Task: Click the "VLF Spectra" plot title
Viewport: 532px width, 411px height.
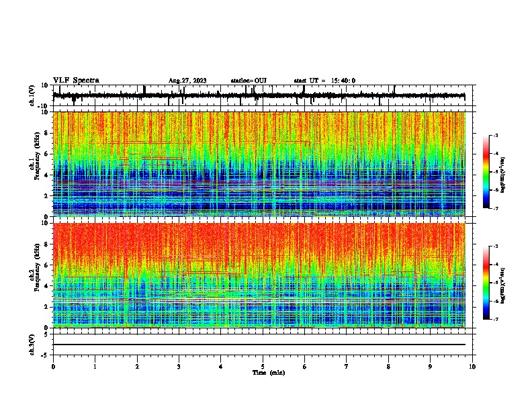Action: click(76, 81)
